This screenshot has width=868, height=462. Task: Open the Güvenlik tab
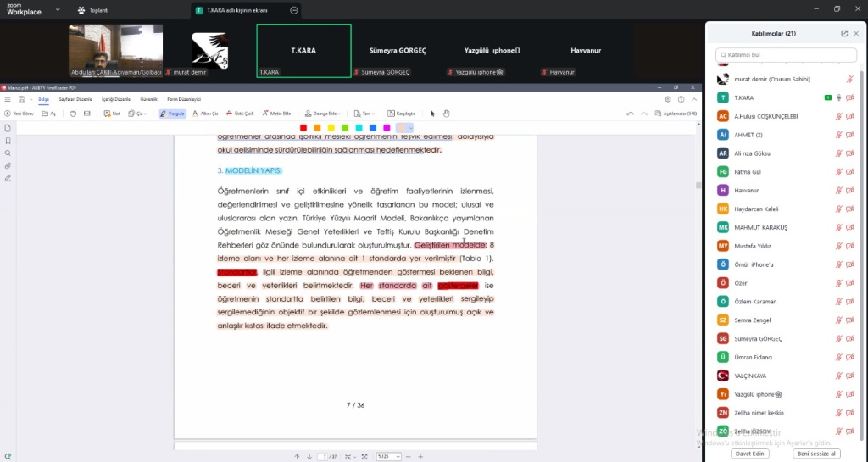tap(148, 99)
